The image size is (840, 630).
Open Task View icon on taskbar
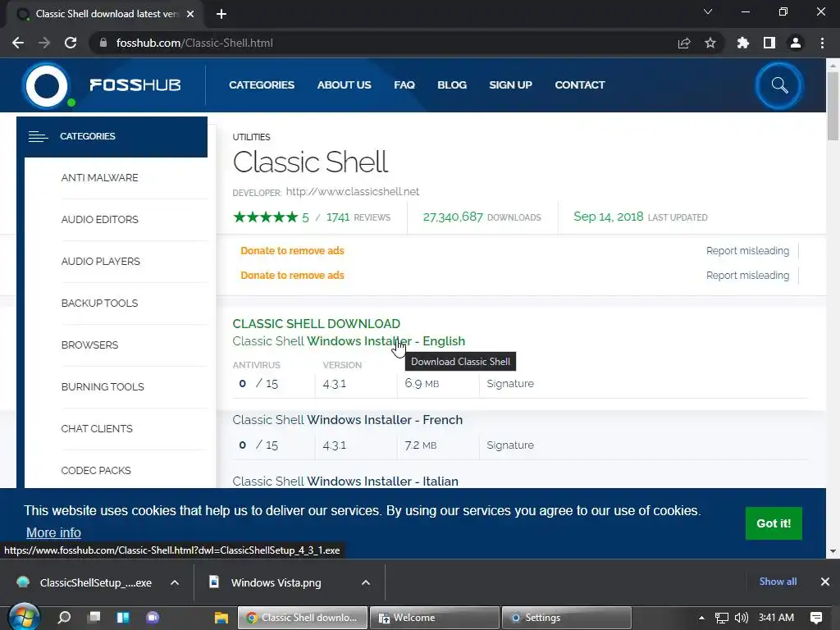click(x=94, y=617)
